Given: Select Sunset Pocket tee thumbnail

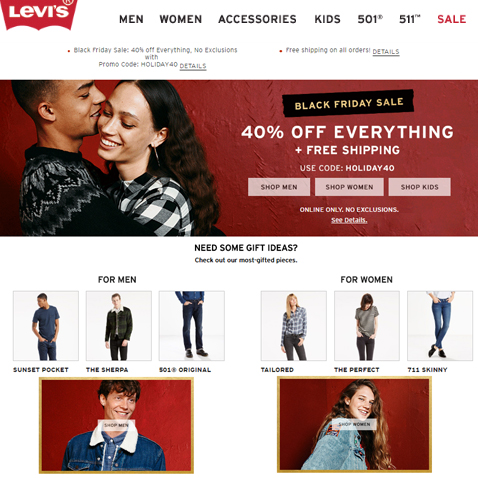Looking at the screenshot, I should [46, 326].
